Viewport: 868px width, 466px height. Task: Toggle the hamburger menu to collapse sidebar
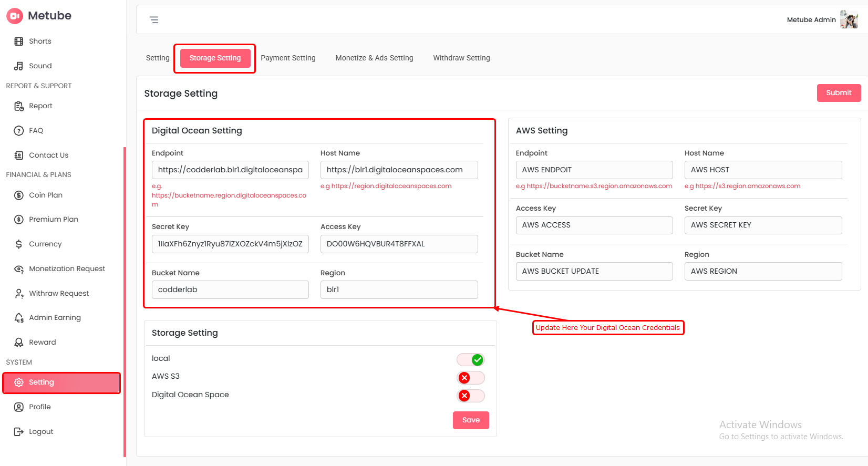pyautogui.click(x=154, y=20)
